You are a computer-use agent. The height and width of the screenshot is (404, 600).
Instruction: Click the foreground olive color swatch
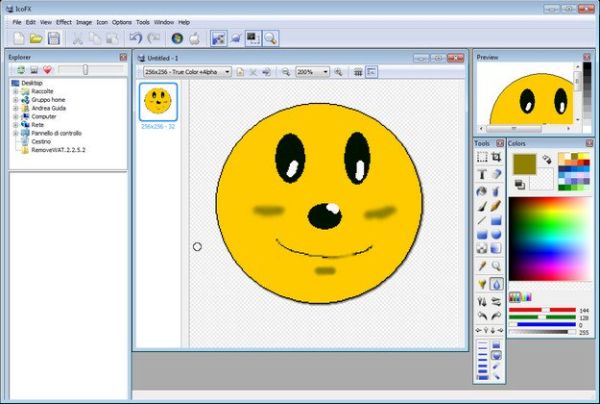(x=524, y=163)
